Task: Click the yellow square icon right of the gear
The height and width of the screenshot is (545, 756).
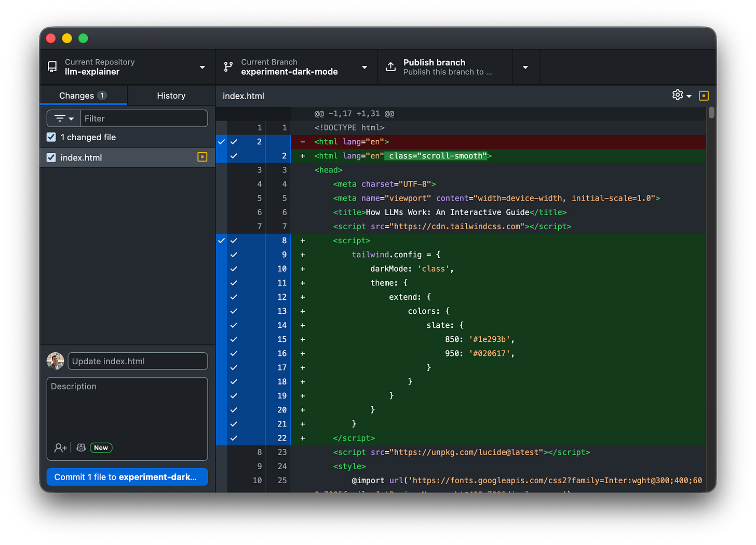Action: click(704, 95)
